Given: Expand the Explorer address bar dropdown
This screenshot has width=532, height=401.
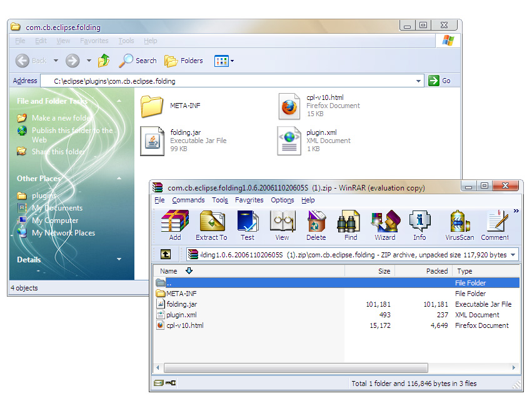Looking at the screenshot, I should (x=418, y=81).
